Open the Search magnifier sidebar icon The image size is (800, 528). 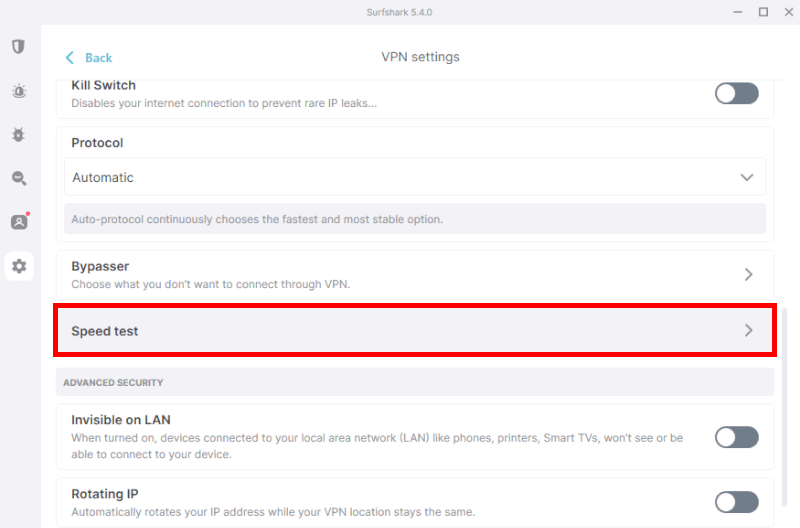point(19,178)
